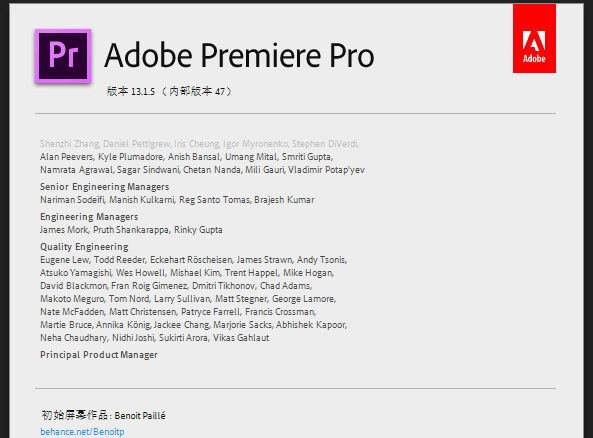593x438 pixels.
Task: Click the credits line starting 'Alan Peevers'
Action: [x=186, y=157]
